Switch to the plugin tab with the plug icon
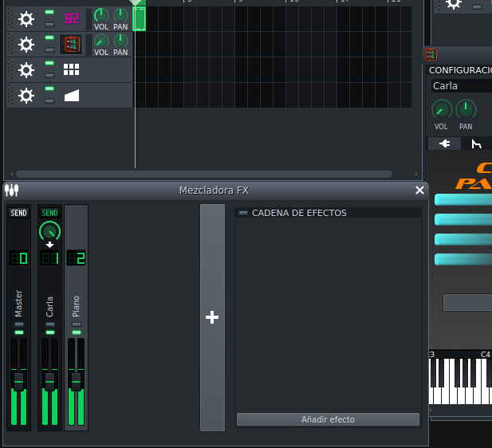The image size is (492, 448). pyautogui.click(x=444, y=143)
